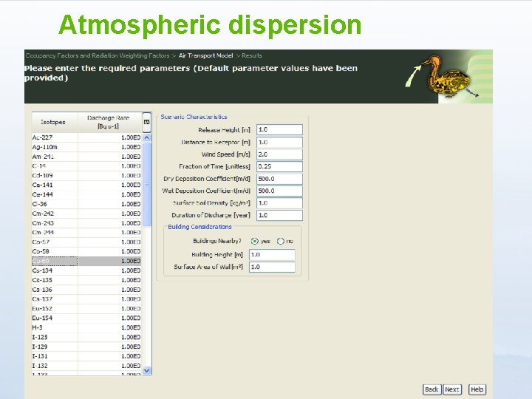
Task: Click the discharge rate cell for C-14
Action: click(110, 166)
